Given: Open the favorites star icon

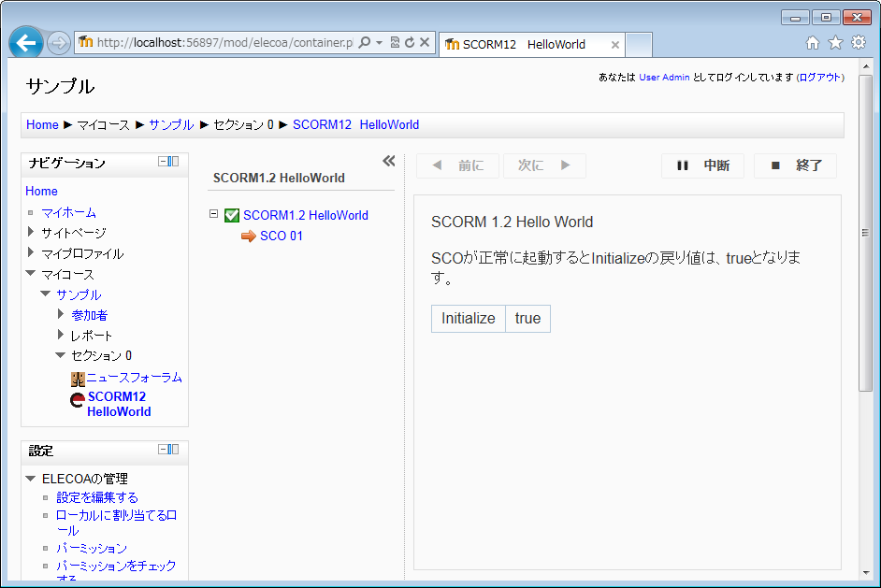Looking at the screenshot, I should (835, 43).
